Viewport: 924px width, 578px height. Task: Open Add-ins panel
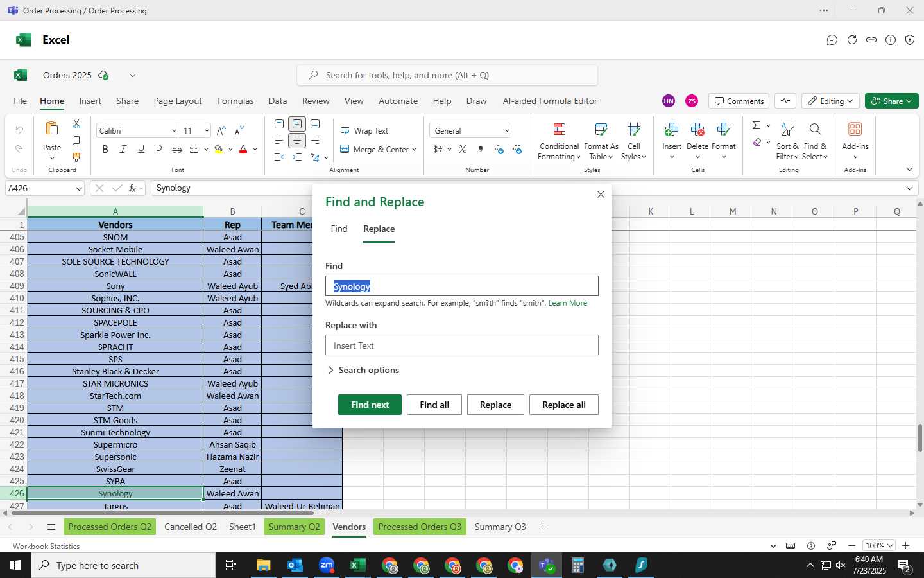coord(855,142)
